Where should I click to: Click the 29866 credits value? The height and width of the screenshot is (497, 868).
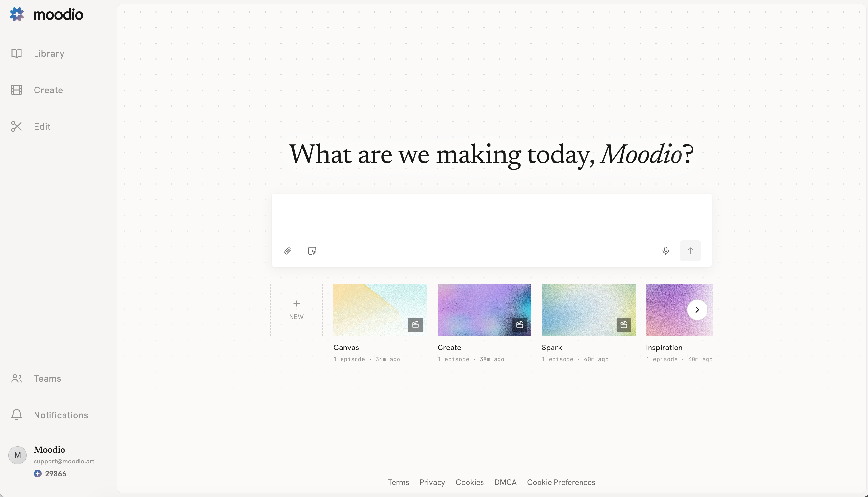[x=56, y=474]
